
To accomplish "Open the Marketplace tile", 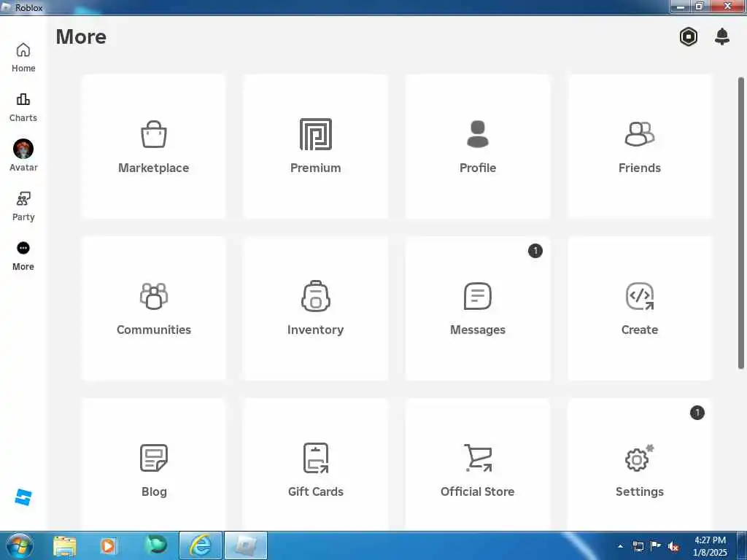I will (x=153, y=146).
